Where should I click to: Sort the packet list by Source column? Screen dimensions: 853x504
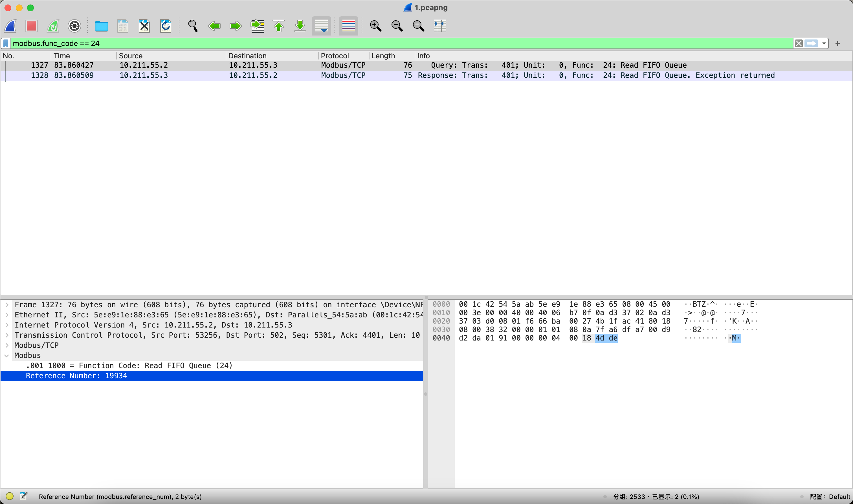point(171,56)
